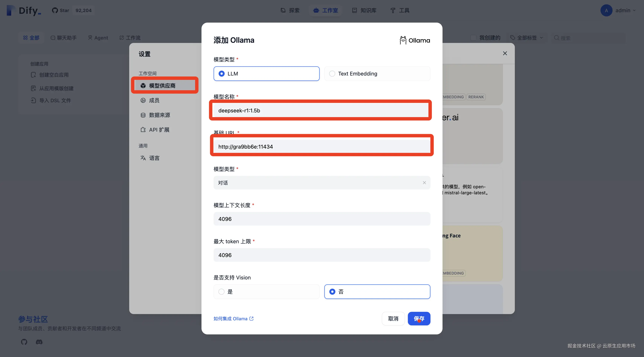Image resolution: width=644 pixels, height=357 pixels.
Task: Toggle the 我创建的 checkbox
Action: pyautogui.click(x=473, y=38)
